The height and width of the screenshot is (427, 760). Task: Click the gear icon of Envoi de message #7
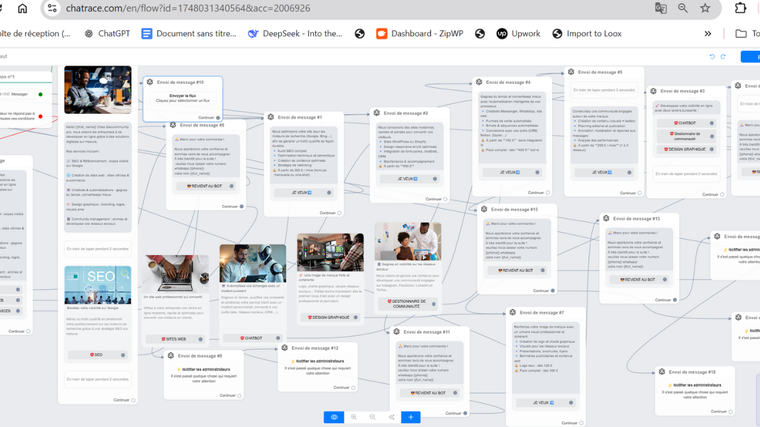coord(513,313)
